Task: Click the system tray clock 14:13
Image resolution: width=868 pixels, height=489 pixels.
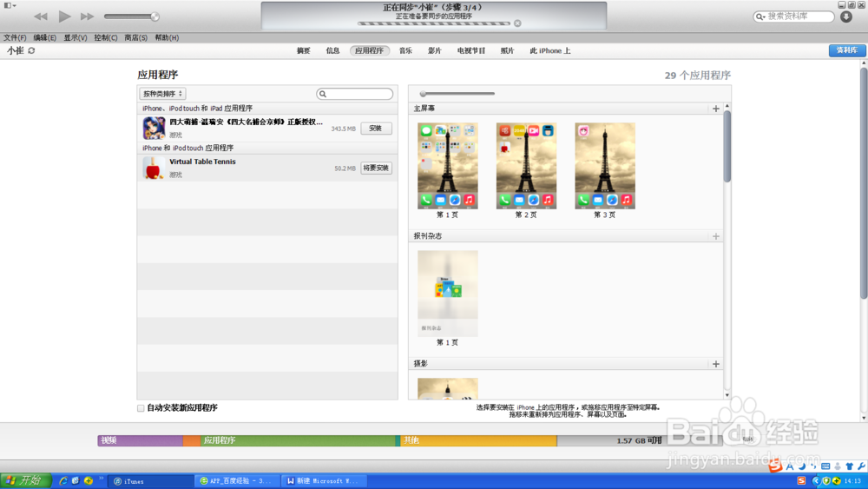Action: (852, 481)
